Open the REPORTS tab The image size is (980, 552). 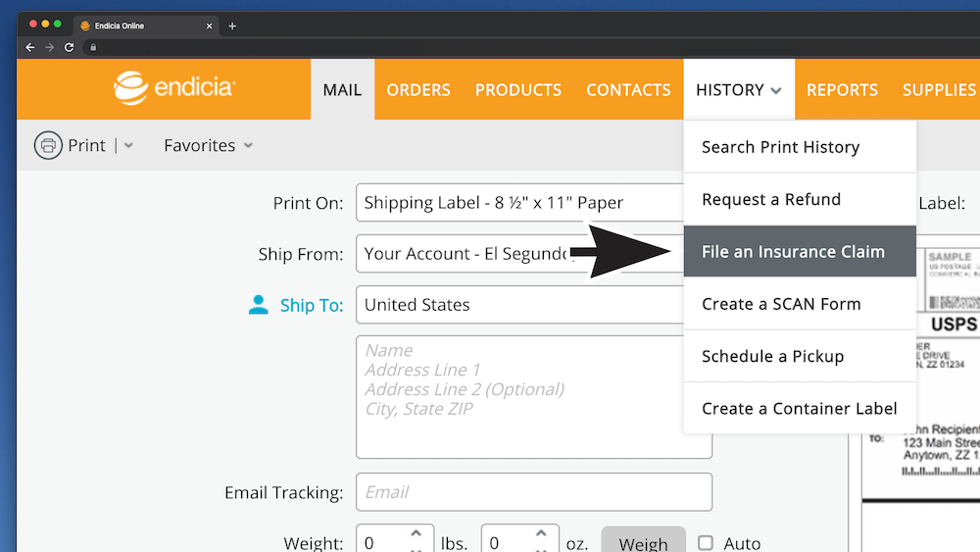tap(842, 90)
